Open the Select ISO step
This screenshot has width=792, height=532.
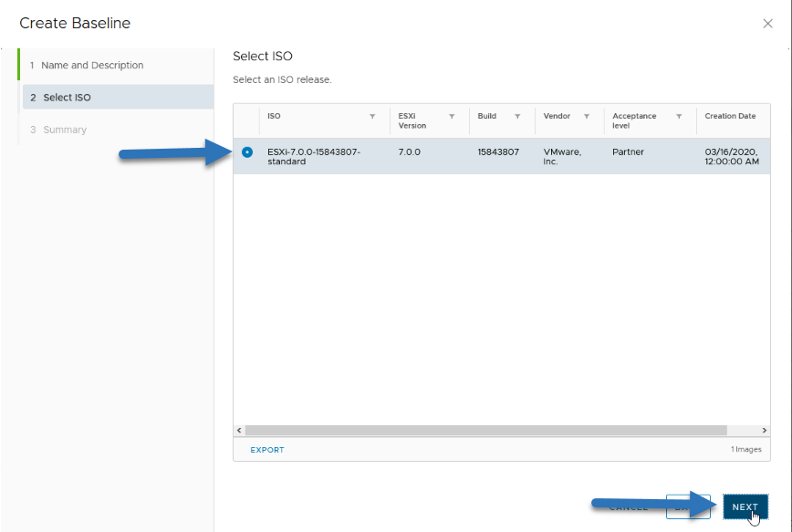[118, 97]
